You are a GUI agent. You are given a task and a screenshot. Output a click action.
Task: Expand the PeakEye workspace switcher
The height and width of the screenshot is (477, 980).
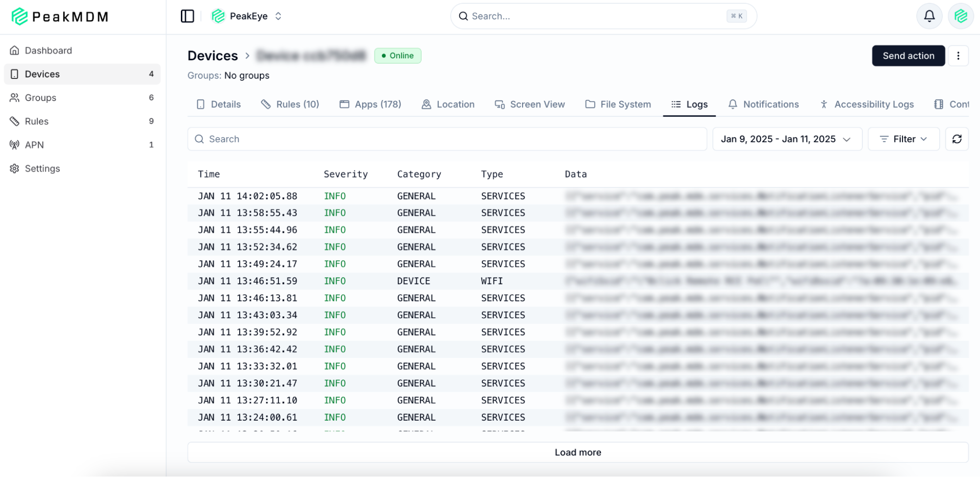pyautogui.click(x=247, y=16)
